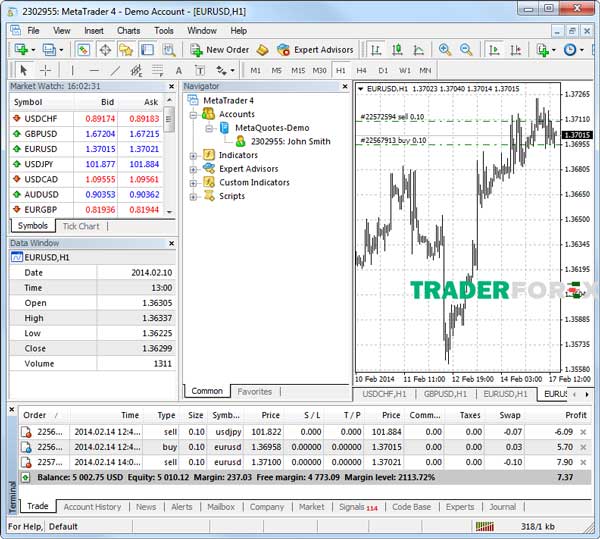Select the Cursor arrow tool
Image resolution: width=600 pixels, height=539 pixels.
pos(24,70)
